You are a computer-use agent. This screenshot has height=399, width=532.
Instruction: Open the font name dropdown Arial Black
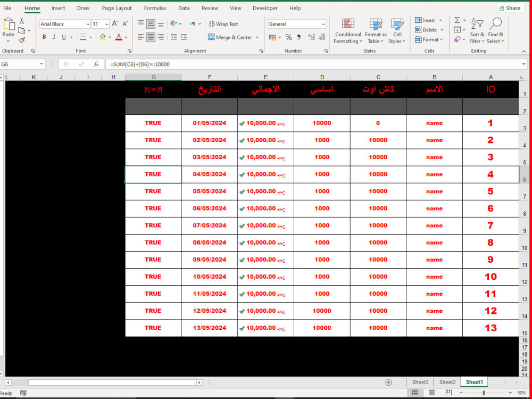click(x=88, y=24)
